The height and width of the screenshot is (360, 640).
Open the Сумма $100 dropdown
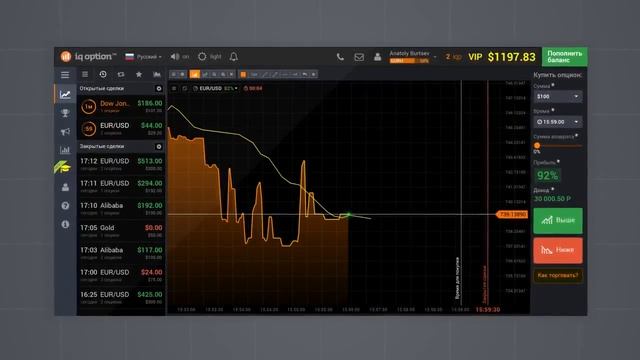(558, 97)
